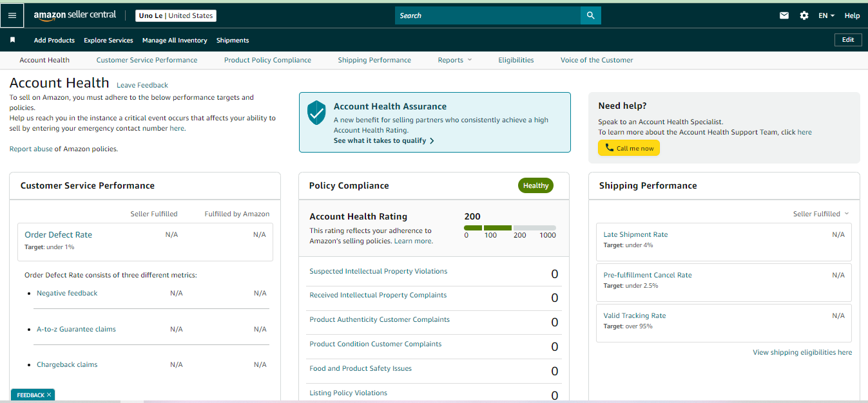The image size is (868, 403).
Task: Expand the Reports menu dropdown
Action: [x=454, y=60]
